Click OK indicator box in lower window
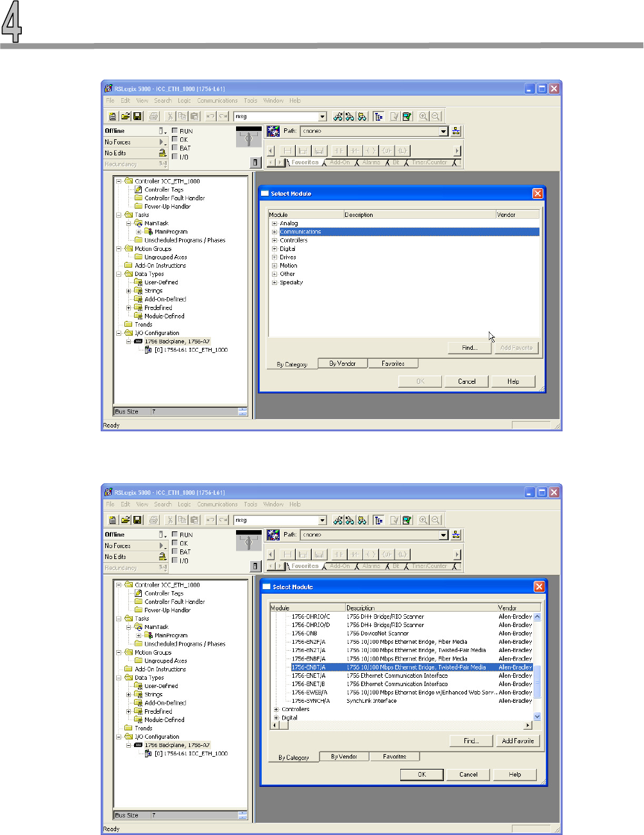Viewport: 644px width, 835px height. point(174,542)
